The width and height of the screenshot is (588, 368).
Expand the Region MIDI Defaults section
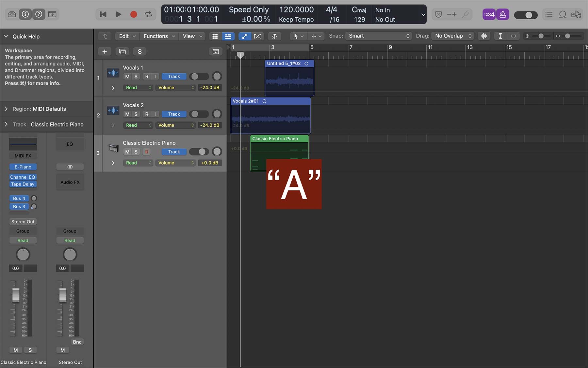coord(6,109)
